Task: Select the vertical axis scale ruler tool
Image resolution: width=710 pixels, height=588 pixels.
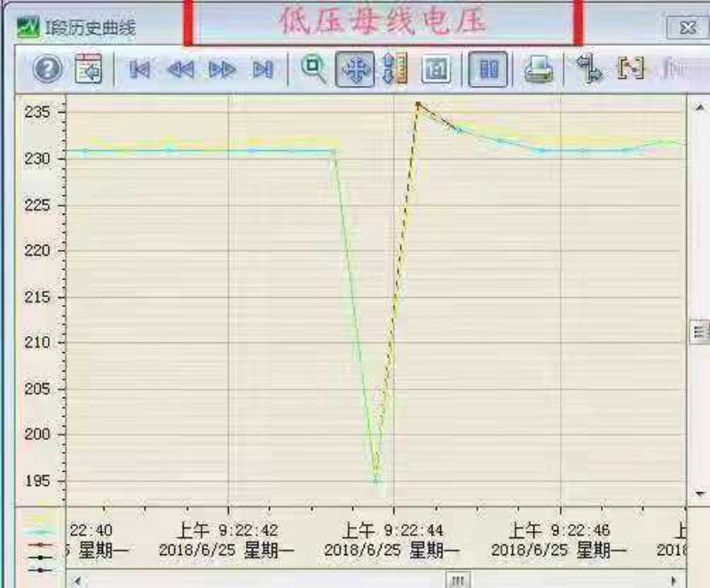Action: (x=395, y=69)
